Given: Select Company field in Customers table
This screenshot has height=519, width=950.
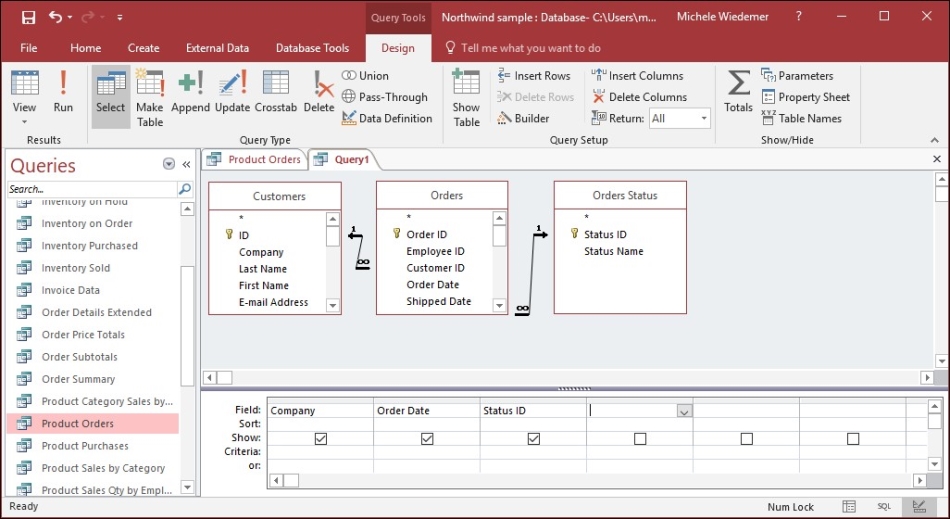Looking at the screenshot, I should [x=261, y=252].
